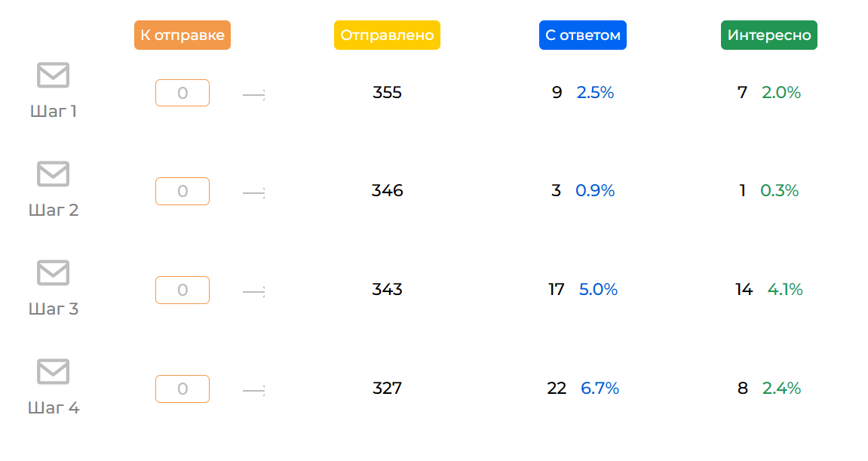Viewport: 868px width, 461px height.
Task: Click the arrow icon in Шаг 3 row
Action: point(254,291)
